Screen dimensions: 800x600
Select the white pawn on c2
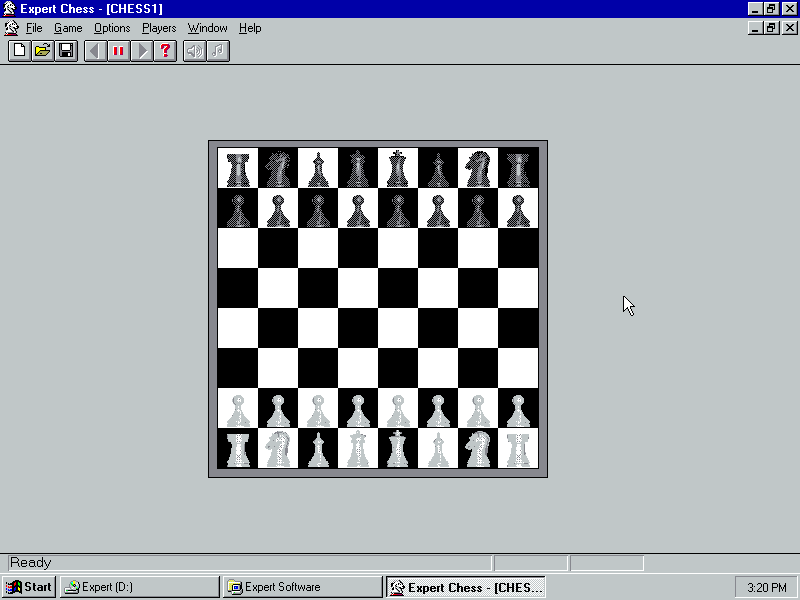click(x=318, y=409)
